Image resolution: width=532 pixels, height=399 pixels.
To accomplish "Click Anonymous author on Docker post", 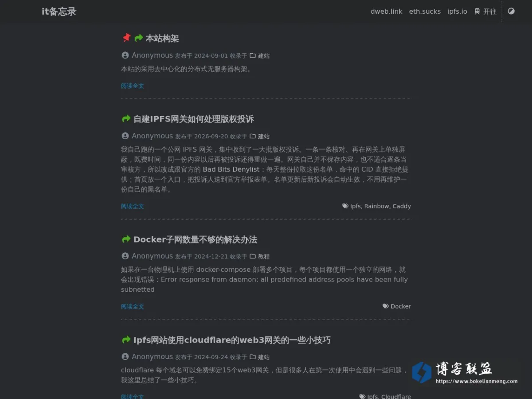I will 152,256.
